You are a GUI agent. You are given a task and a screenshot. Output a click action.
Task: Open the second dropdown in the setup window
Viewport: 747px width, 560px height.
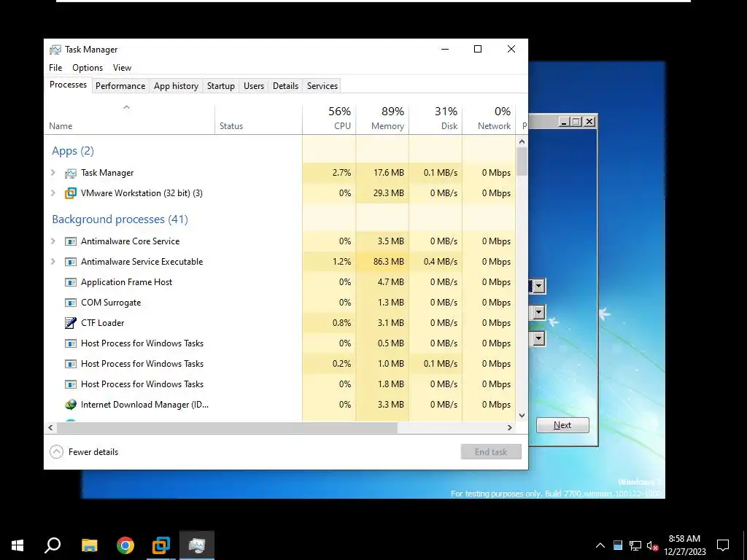(x=539, y=312)
